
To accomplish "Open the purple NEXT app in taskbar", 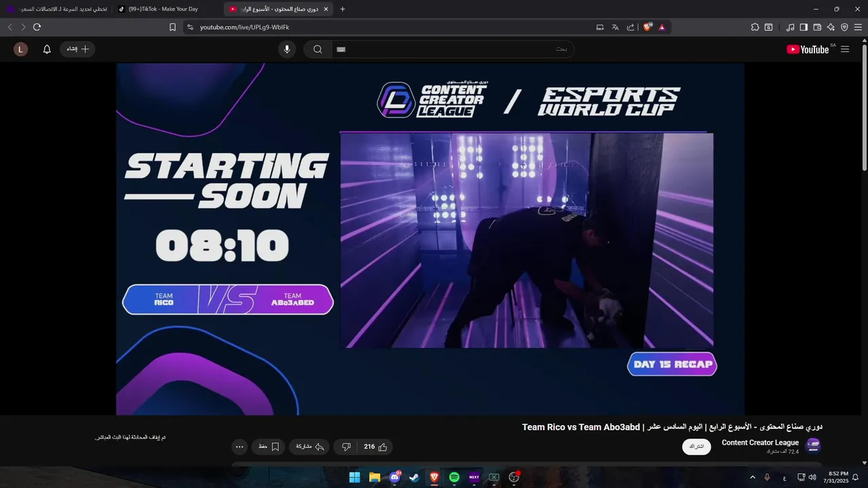I will tap(474, 477).
